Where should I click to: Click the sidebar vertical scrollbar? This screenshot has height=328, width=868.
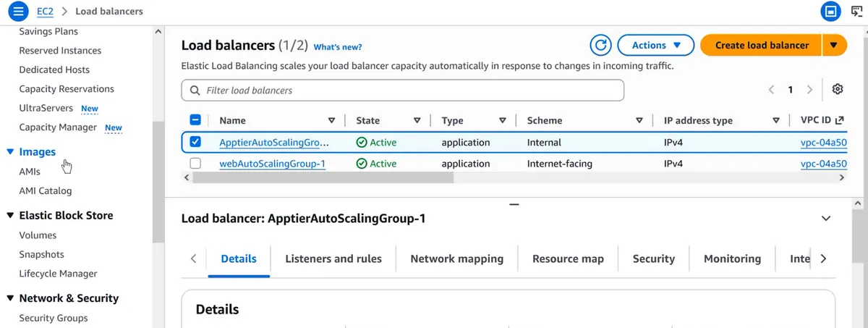(x=158, y=181)
